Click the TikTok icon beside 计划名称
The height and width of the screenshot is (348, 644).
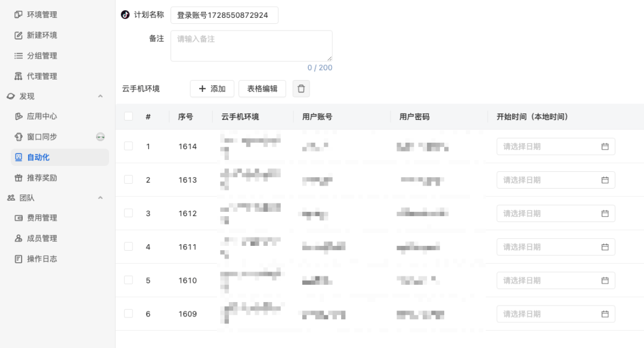pyautogui.click(x=125, y=15)
